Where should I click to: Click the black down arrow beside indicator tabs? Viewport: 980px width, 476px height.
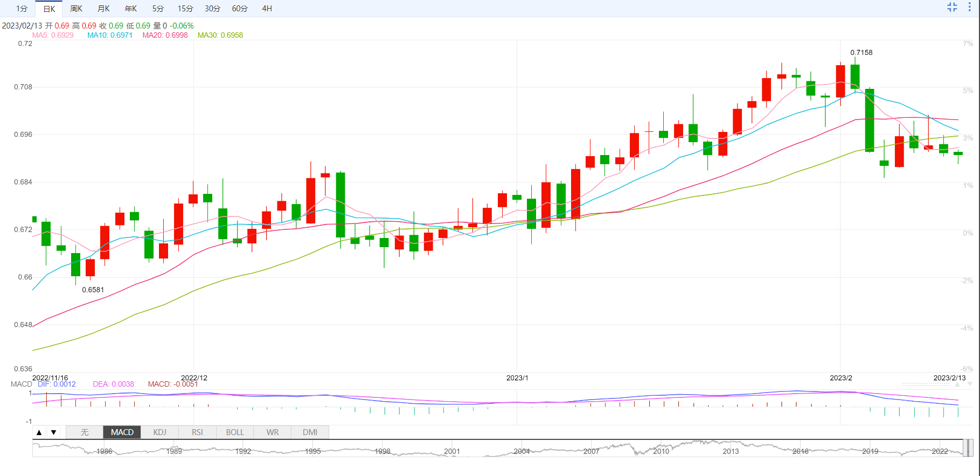[53, 432]
